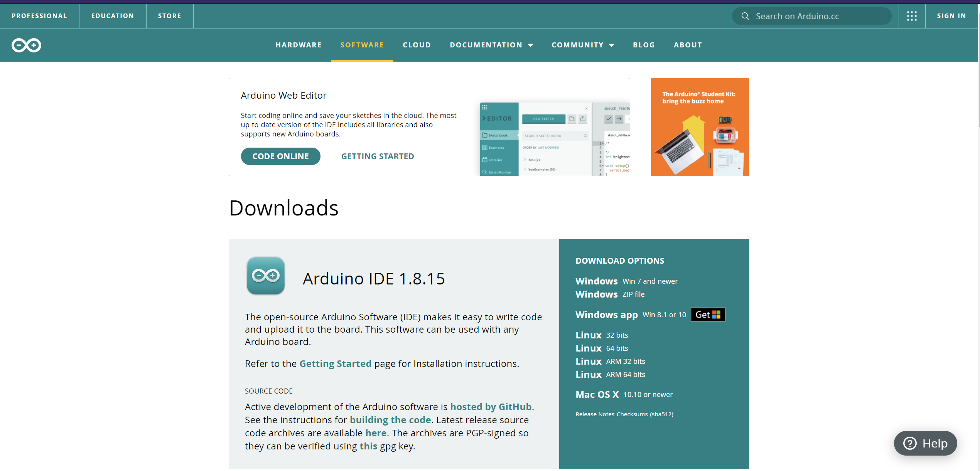980x471 pixels.
Task: Download Windows Win 7 and newer installer
Action: coord(626,281)
